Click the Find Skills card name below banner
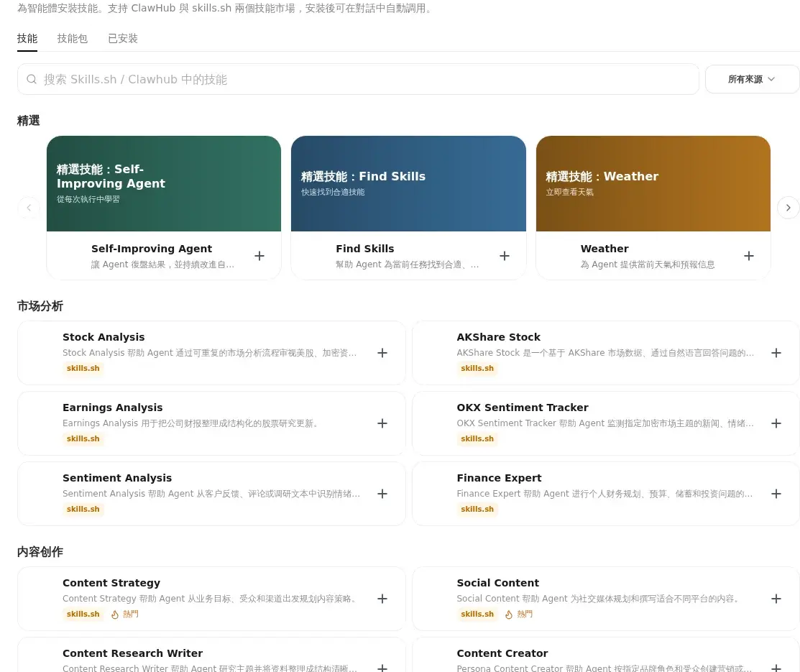This screenshot has height=672, width=800. pos(365,249)
